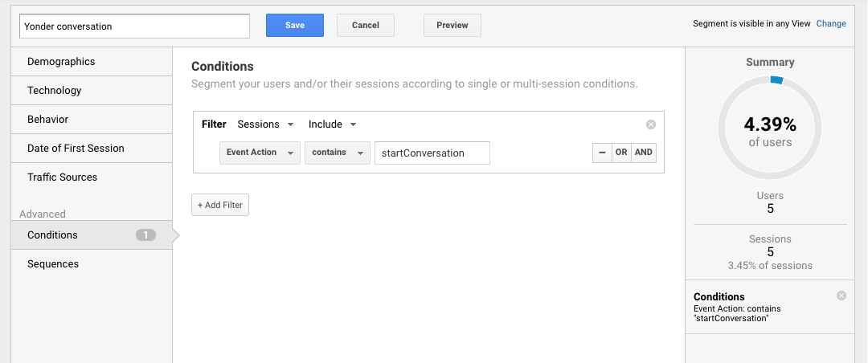The height and width of the screenshot is (363, 868).
Task: Add an AND condition
Action: [644, 153]
